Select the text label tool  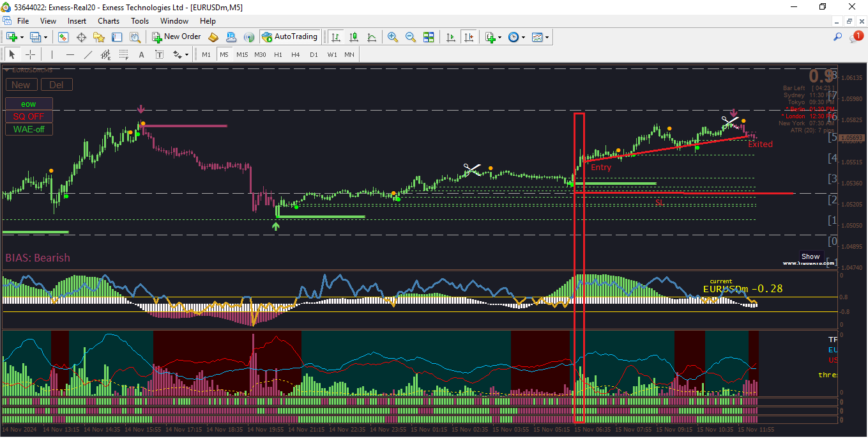[142, 54]
